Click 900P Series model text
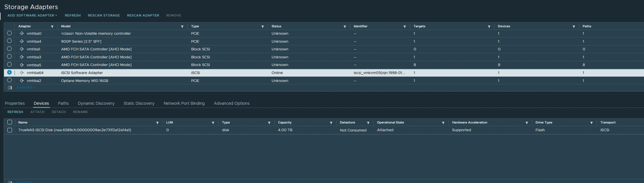The image size is (644, 183). point(81,41)
